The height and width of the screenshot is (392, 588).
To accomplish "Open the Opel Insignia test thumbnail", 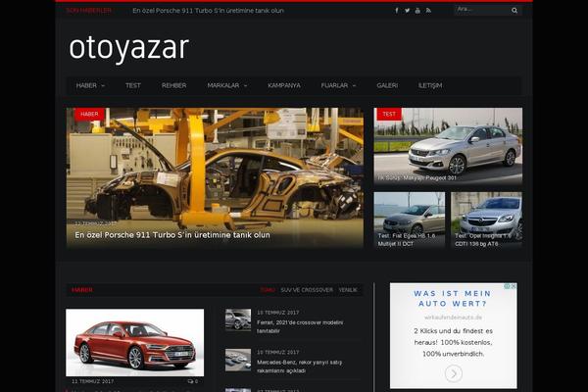I will pyautogui.click(x=486, y=220).
